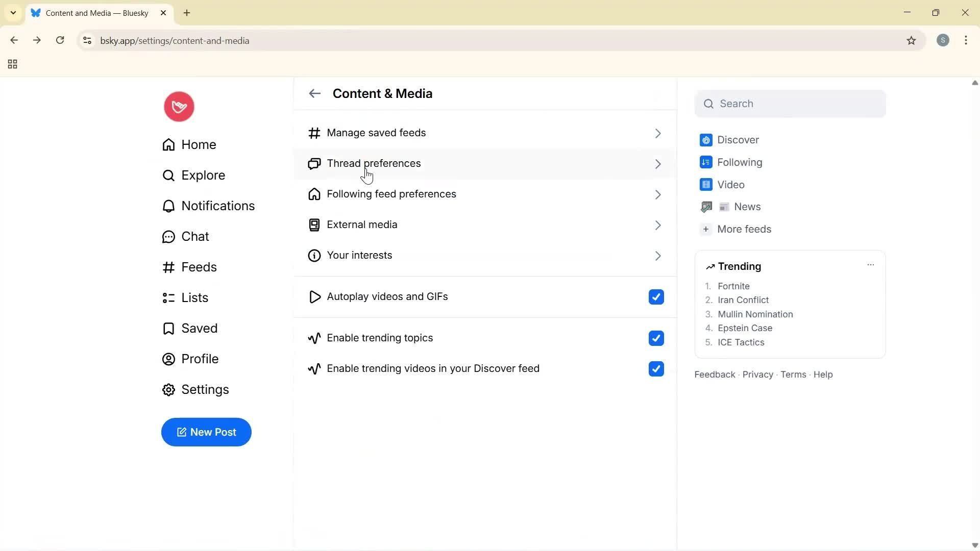Click the Bluesky avatar logo above Home
Screen dimensions: 980x551
point(178,106)
